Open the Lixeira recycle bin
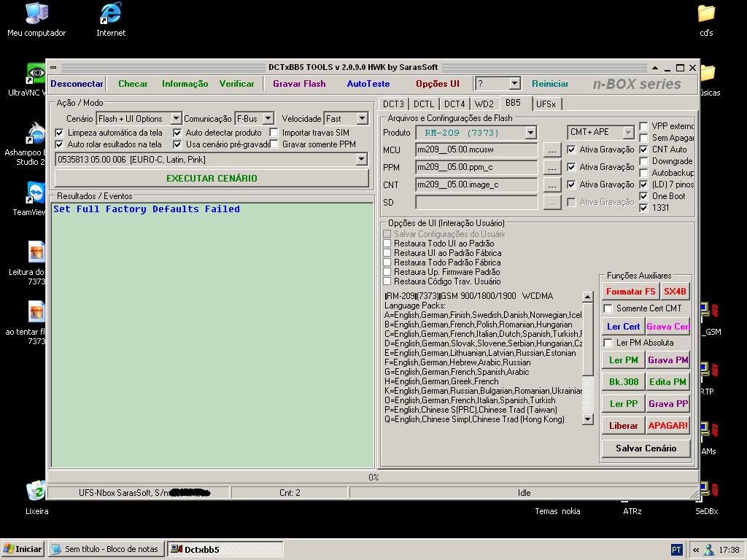This screenshot has height=560, width=747. pos(36,497)
